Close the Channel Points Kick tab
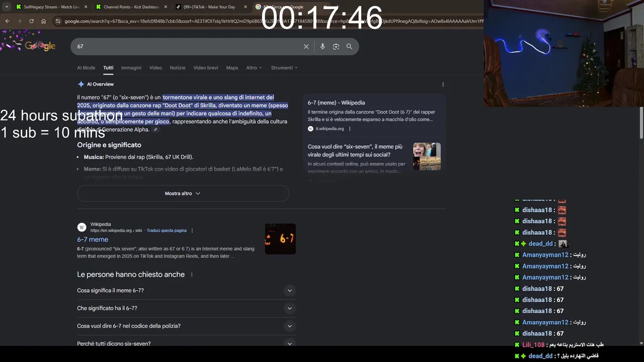644x362 pixels. click(x=165, y=7)
